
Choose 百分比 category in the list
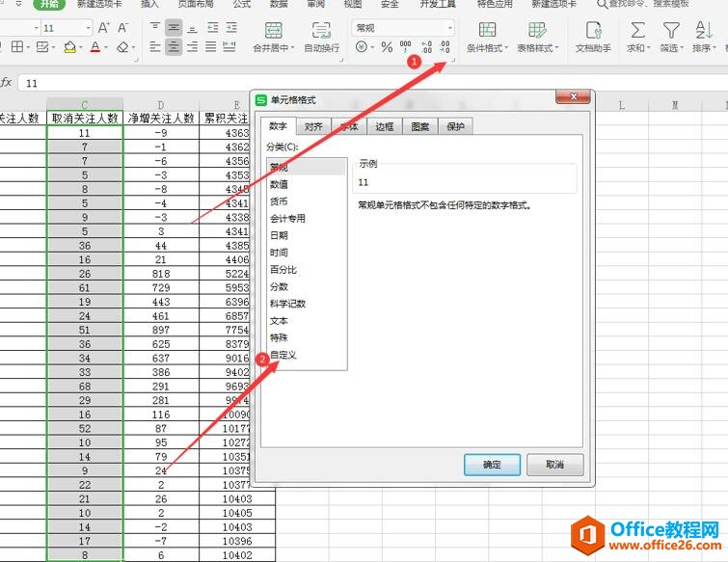click(283, 270)
